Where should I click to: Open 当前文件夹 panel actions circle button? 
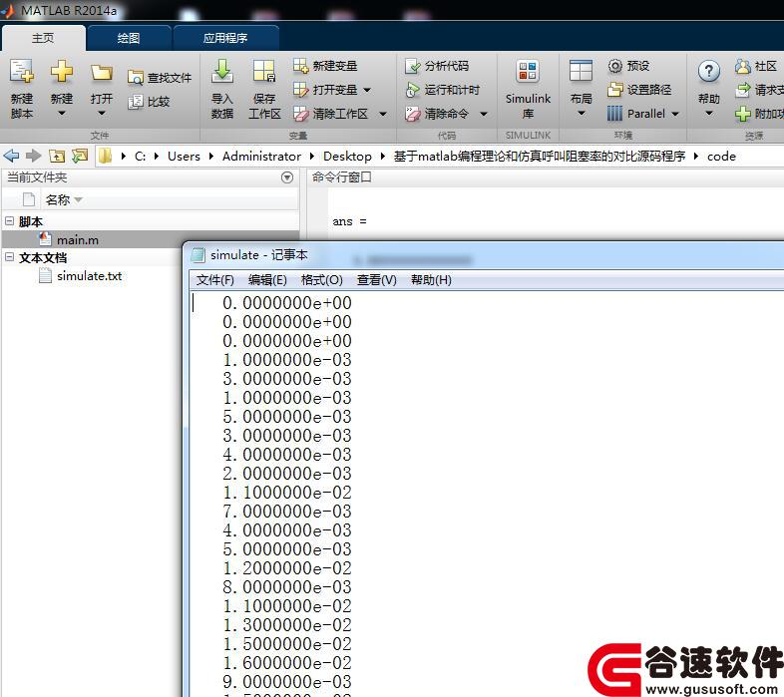pyautogui.click(x=287, y=177)
